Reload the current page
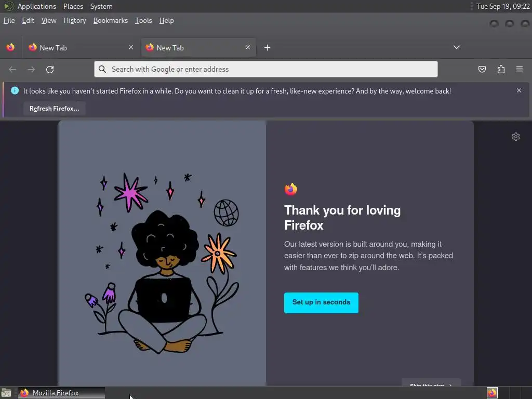 click(x=50, y=70)
